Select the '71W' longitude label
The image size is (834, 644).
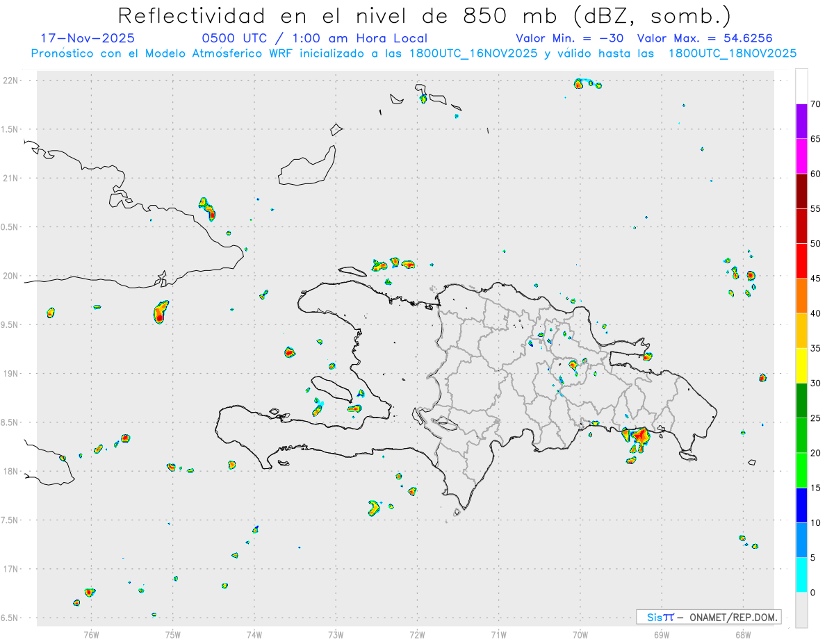click(x=498, y=634)
